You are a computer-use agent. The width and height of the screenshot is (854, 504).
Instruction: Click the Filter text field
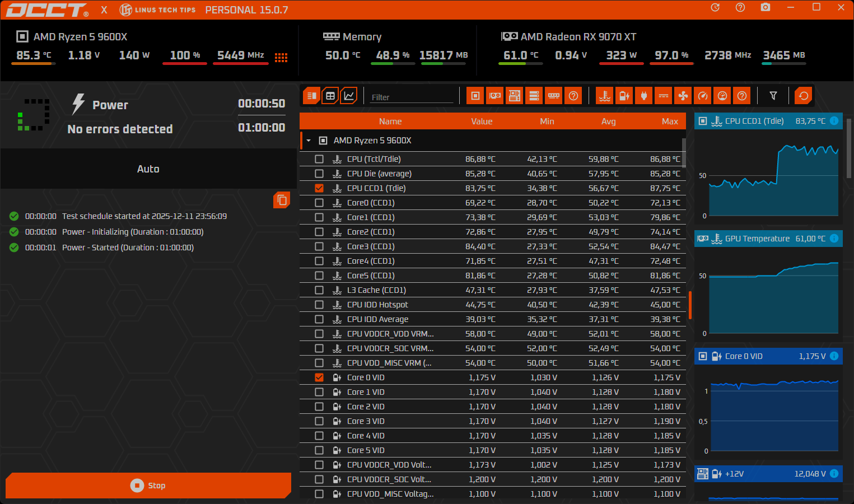point(412,97)
